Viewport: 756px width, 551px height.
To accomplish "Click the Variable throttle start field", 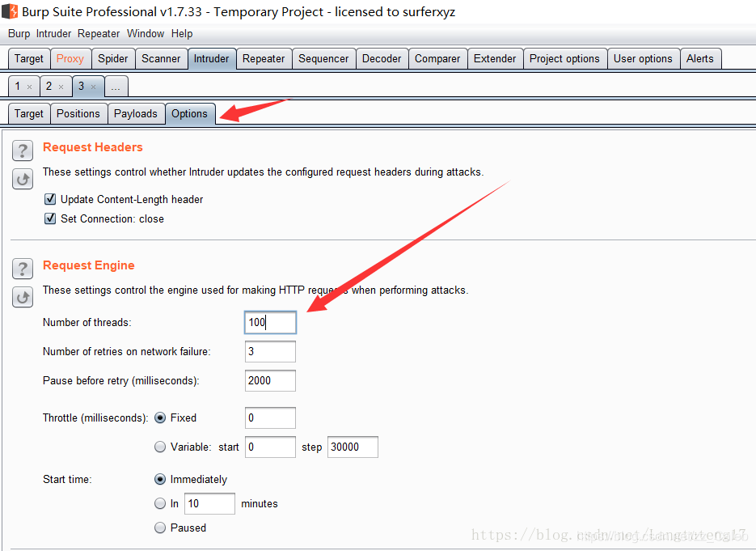I will [271, 447].
